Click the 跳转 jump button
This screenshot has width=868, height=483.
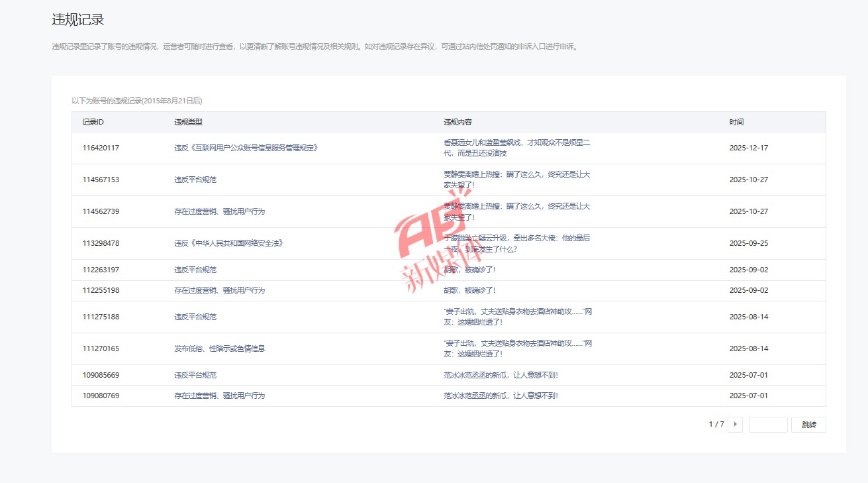(808, 425)
